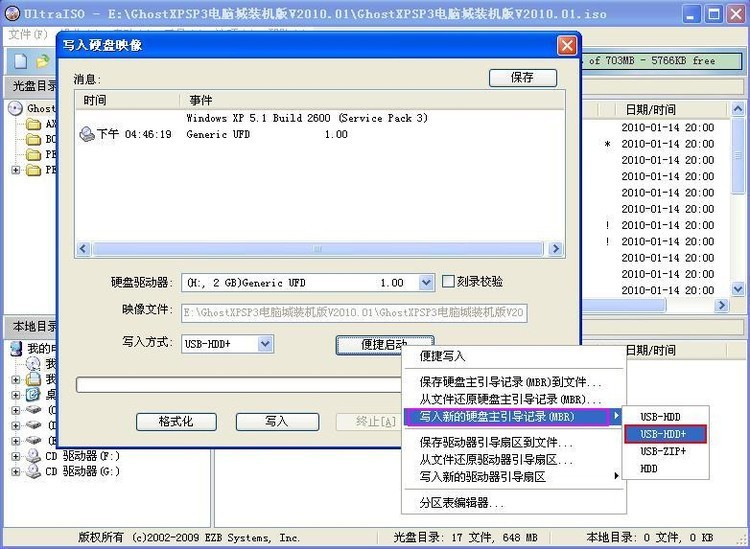The width and height of the screenshot is (750, 549).
Task: Expand the CD 驱动器 (F:) tree node
Action: click(16, 456)
